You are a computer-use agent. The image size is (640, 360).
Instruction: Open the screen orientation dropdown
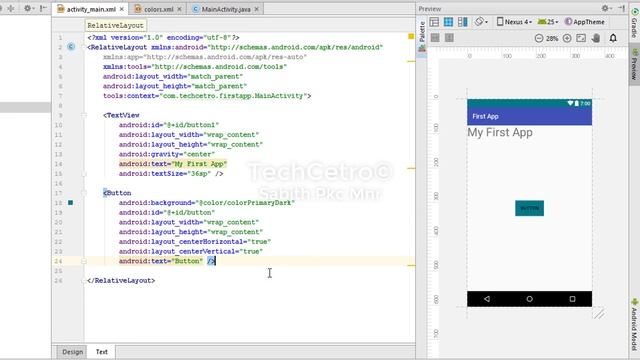pyautogui.click(x=481, y=22)
